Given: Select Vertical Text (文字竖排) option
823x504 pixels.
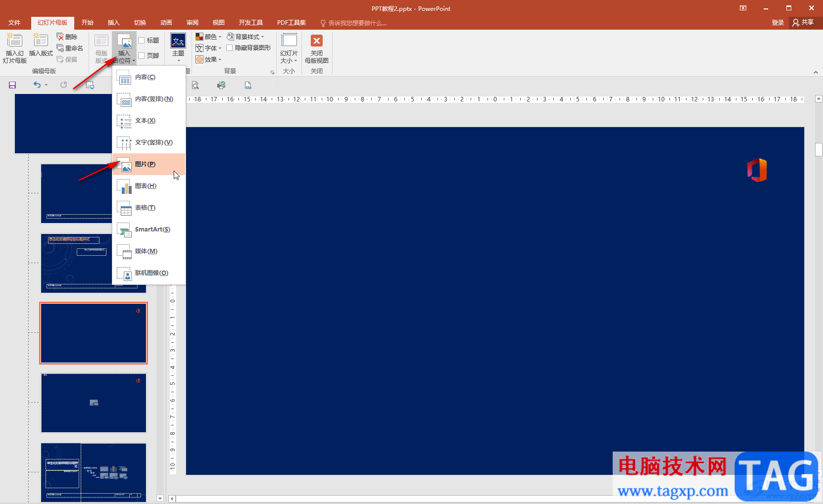Looking at the screenshot, I should (149, 142).
